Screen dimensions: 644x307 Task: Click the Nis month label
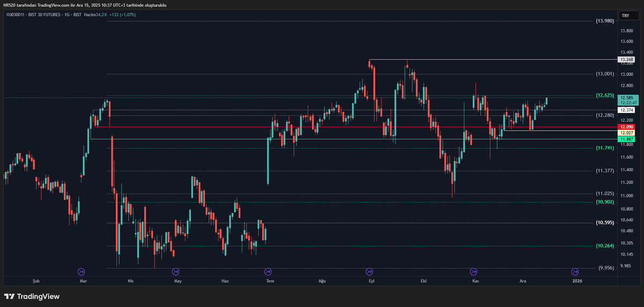tap(130, 281)
